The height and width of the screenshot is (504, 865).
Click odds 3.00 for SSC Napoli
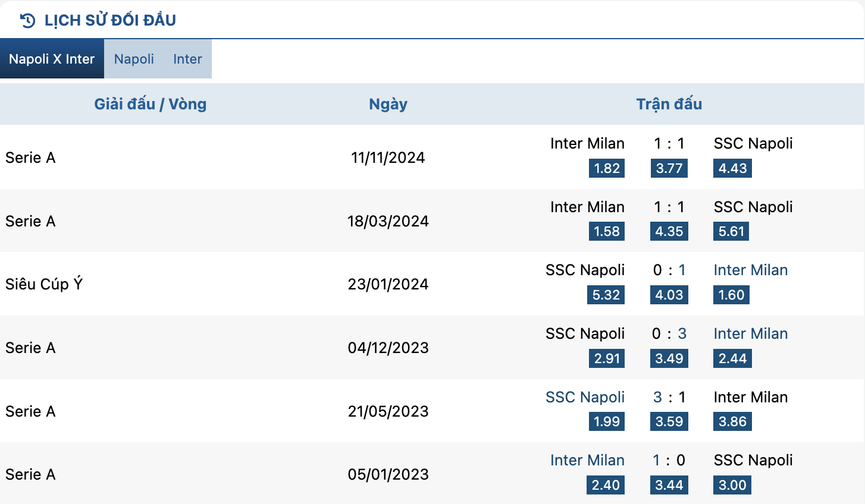pyautogui.click(x=732, y=485)
